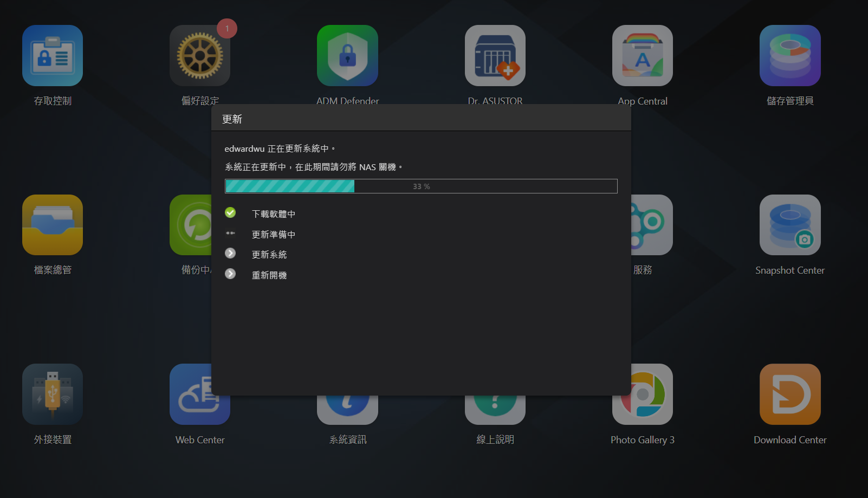This screenshot has height=498, width=868.
Task: Open Dr. ASUSTOR diagnostics app
Action: [x=495, y=56]
